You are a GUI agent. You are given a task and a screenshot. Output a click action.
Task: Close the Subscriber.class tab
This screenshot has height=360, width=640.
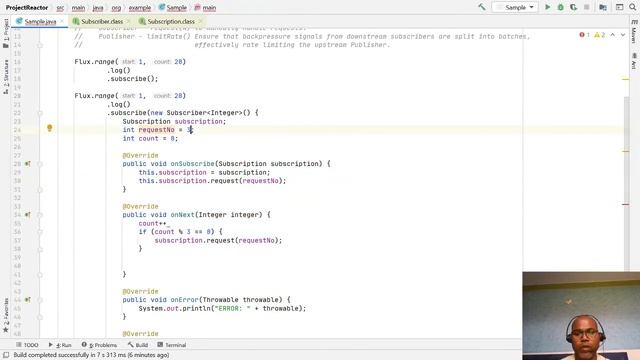[x=128, y=21]
